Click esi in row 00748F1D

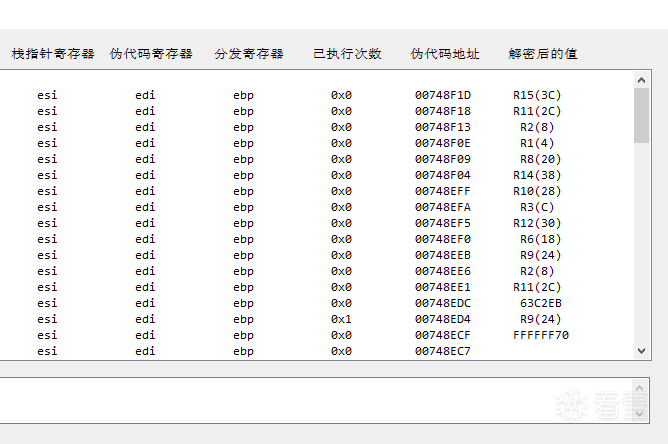(x=47, y=95)
